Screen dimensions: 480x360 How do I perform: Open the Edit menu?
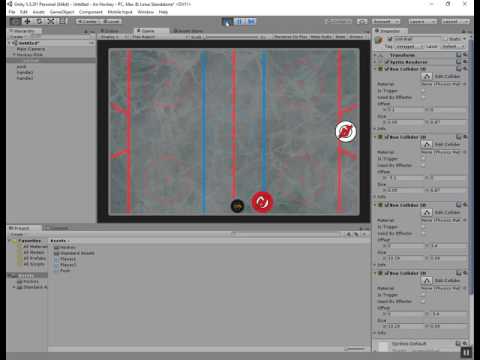point(24,12)
